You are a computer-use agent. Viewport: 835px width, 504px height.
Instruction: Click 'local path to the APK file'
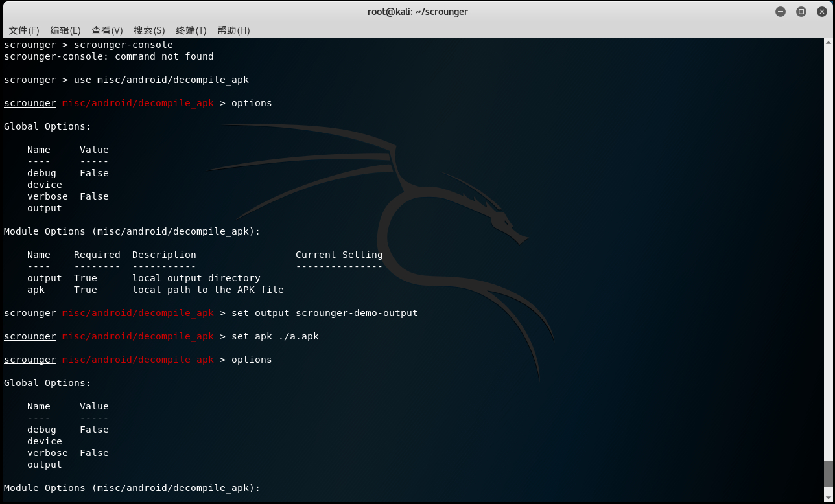point(208,290)
